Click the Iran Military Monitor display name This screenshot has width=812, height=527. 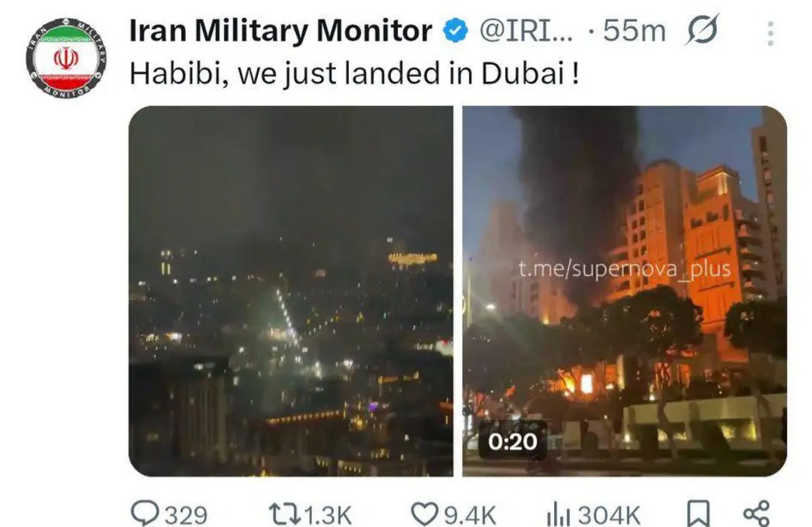tap(280, 31)
